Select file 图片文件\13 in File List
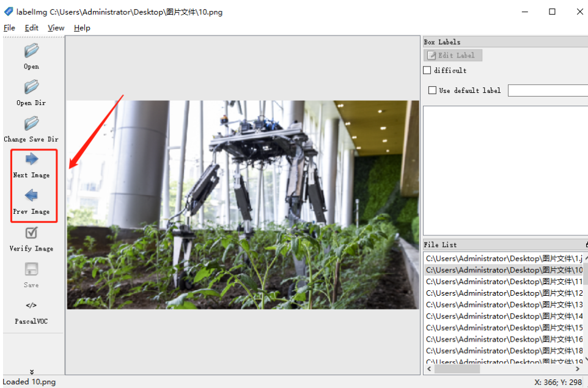This screenshot has height=388, width=588. pyautogui.click(x=504, y=304)
